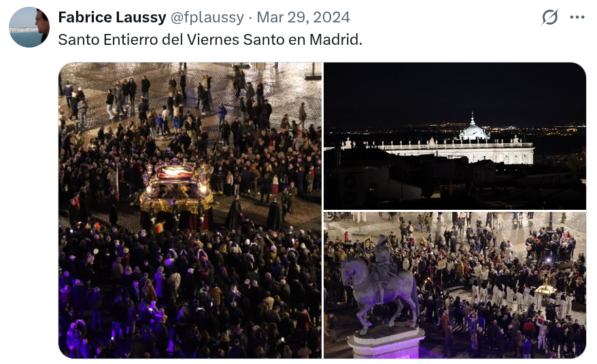Viewport: 597px width, 364px height.
Task: Open the large procession crowd photo
Action: pos(190,211)
